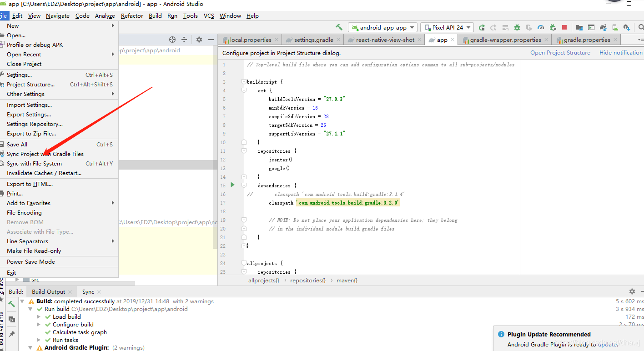Click the search magnifier icon in toolbar
The width and height of the screenshot is (644, 351).
[x=641, y=27]
